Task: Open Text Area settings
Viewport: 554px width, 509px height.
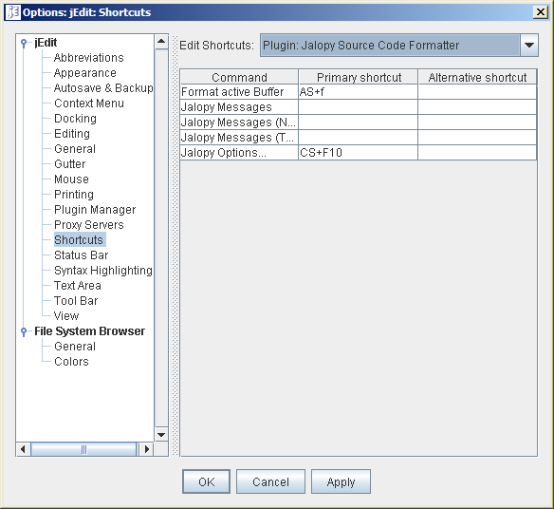Action: point(78,285)
